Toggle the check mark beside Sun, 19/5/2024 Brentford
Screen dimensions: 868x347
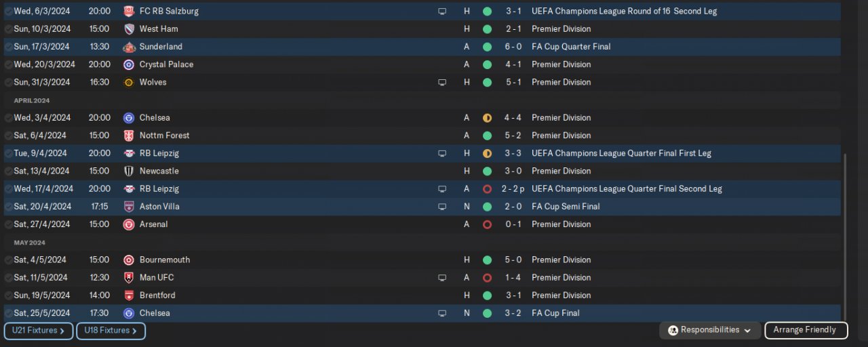click(x=8, y=295)
